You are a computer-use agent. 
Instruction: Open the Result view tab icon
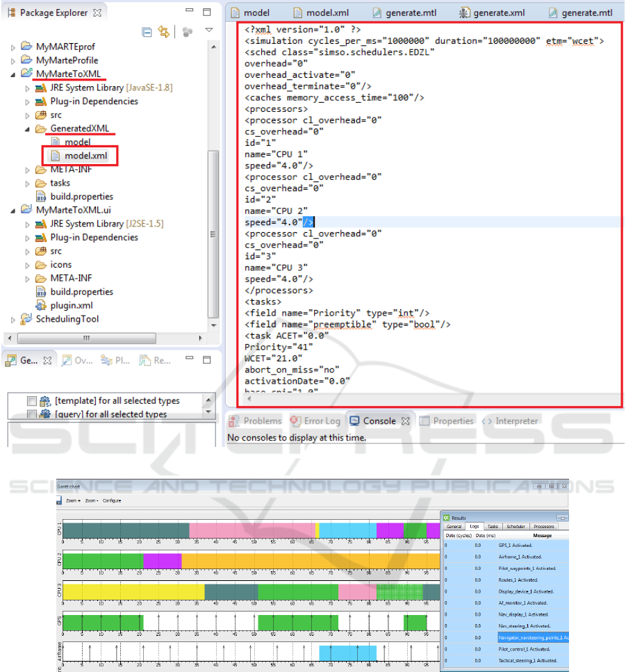(145, 361)
